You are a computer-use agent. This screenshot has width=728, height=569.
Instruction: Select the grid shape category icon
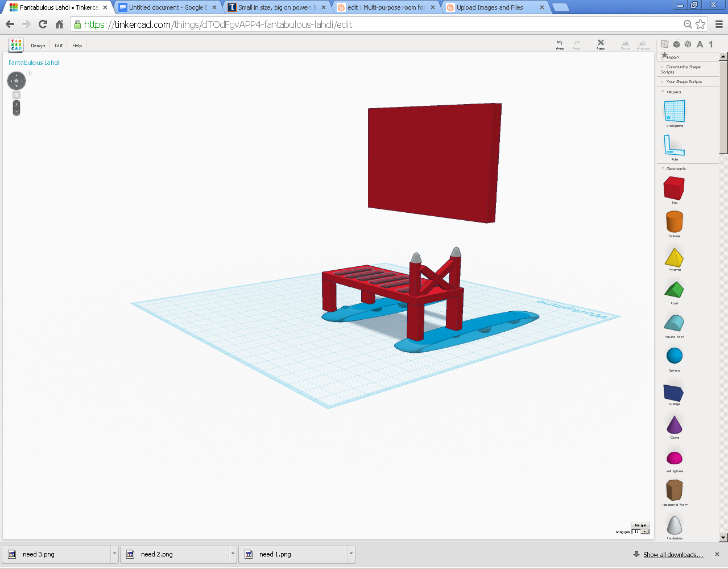(664, 44)
